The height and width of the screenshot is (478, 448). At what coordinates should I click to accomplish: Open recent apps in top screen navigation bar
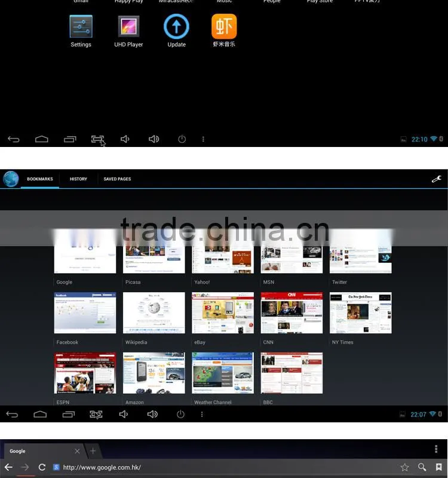(70, 139)
